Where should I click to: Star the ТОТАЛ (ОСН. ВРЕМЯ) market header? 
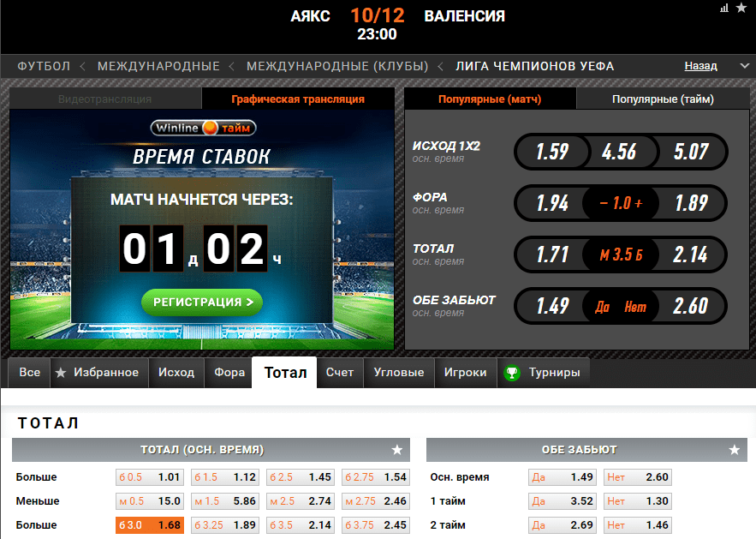(396, 450)
